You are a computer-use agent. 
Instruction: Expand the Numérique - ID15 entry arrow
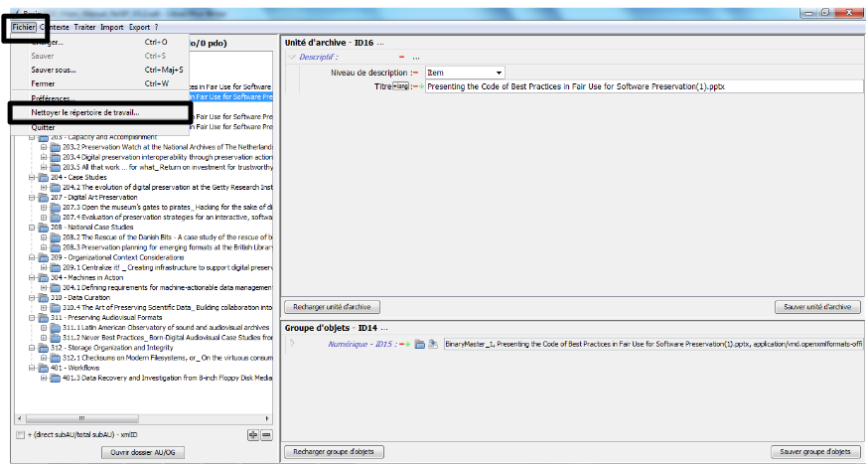[292, 344]
